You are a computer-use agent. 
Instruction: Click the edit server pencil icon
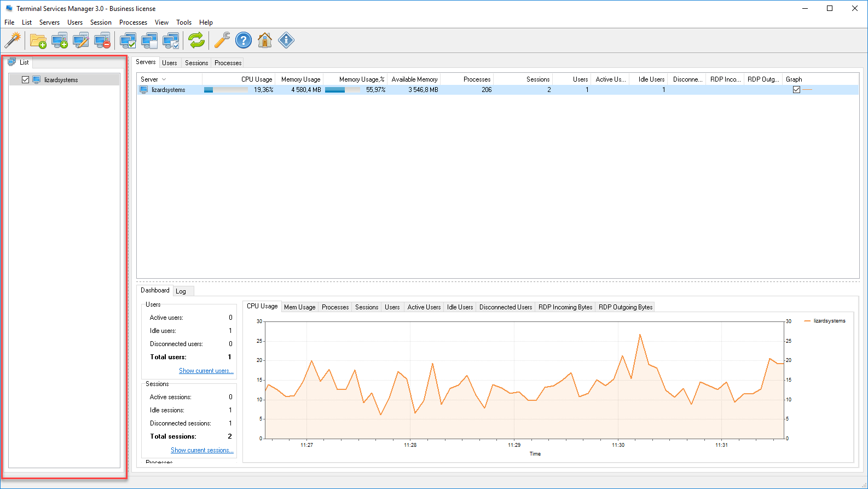(x=80, y=40)
